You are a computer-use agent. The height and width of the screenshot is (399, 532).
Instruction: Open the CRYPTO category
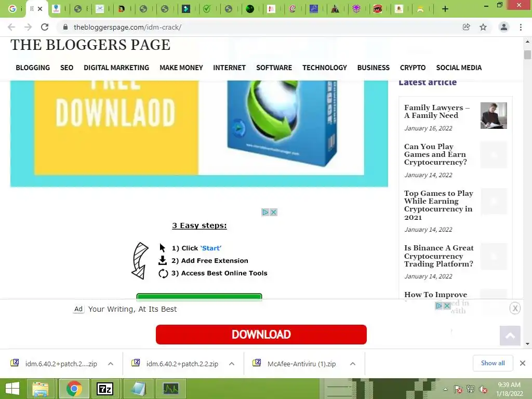(413, 68)
